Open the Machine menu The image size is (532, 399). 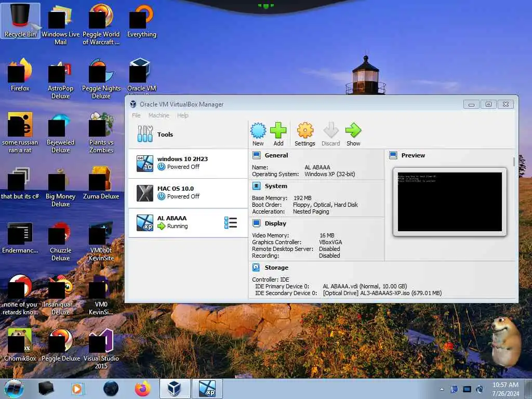point(159,115)
